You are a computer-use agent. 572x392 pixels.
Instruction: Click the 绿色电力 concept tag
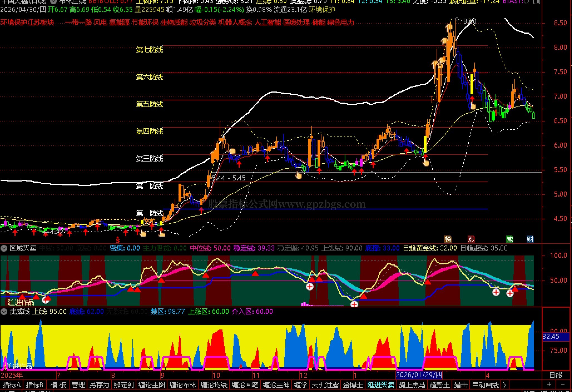341,22
